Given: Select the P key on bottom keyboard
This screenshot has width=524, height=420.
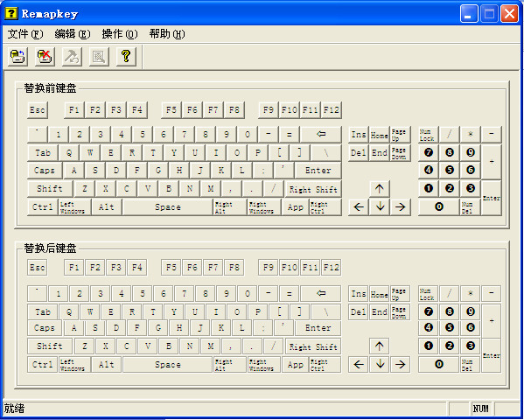Looking at the screenshot, I should (258, 311).
